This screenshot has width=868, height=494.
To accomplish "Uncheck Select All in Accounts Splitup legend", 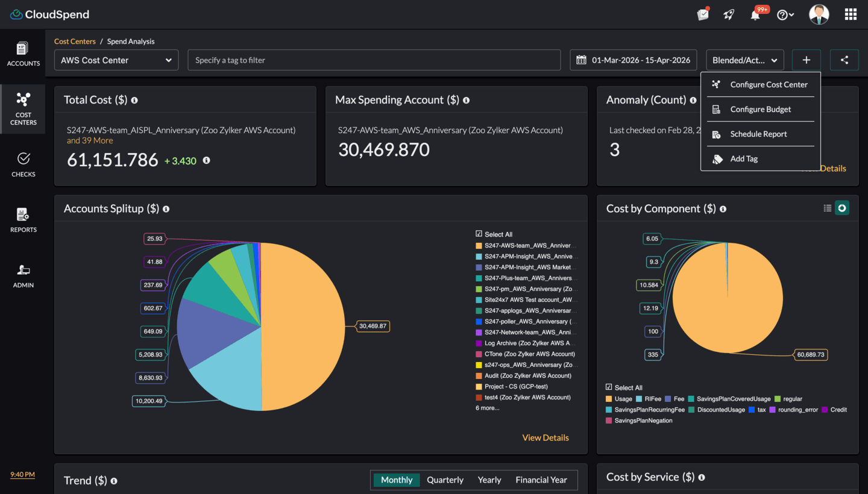I will (479, 234).
